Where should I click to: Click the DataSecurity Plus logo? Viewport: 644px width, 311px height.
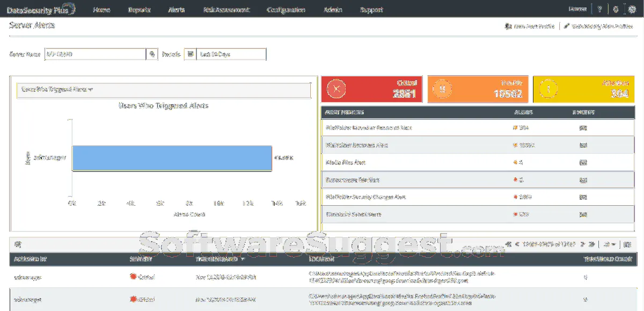point(41,9)
